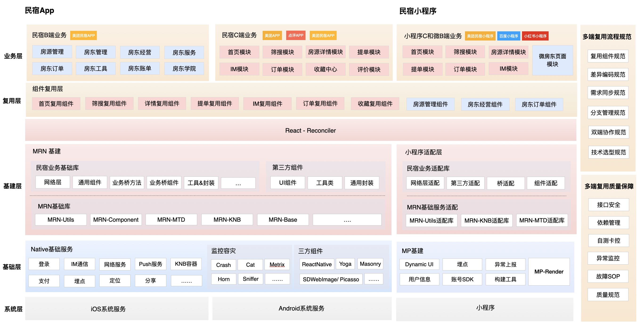Select the Metrix box
644x327 pixels.
[x=277, y=265]
